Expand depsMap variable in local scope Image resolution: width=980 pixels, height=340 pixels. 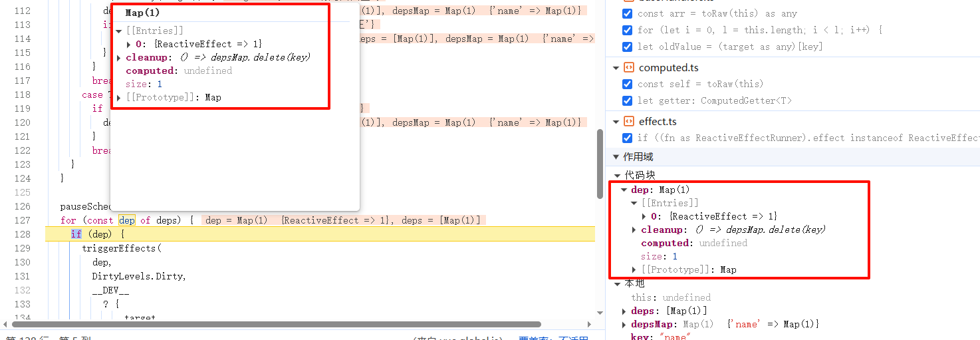[x=624, y=324]
